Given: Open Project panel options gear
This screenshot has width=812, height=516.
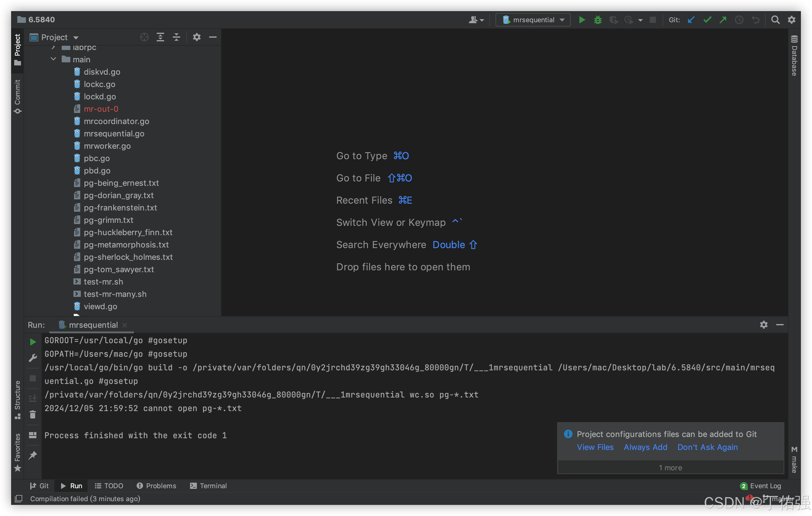Looking at the screenshot, I should click(x=197, y=37).
